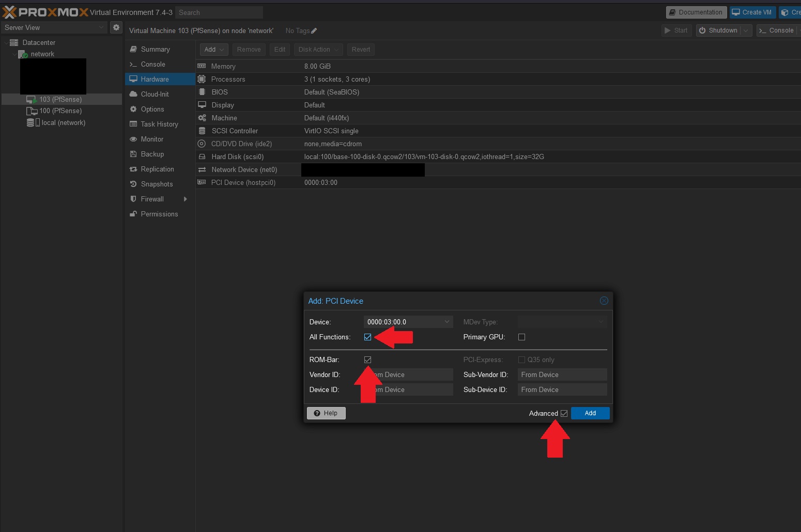The image size is (801, 532).
Task: Toggle the Primary GPU checkbox
Action: coord(521,337)
